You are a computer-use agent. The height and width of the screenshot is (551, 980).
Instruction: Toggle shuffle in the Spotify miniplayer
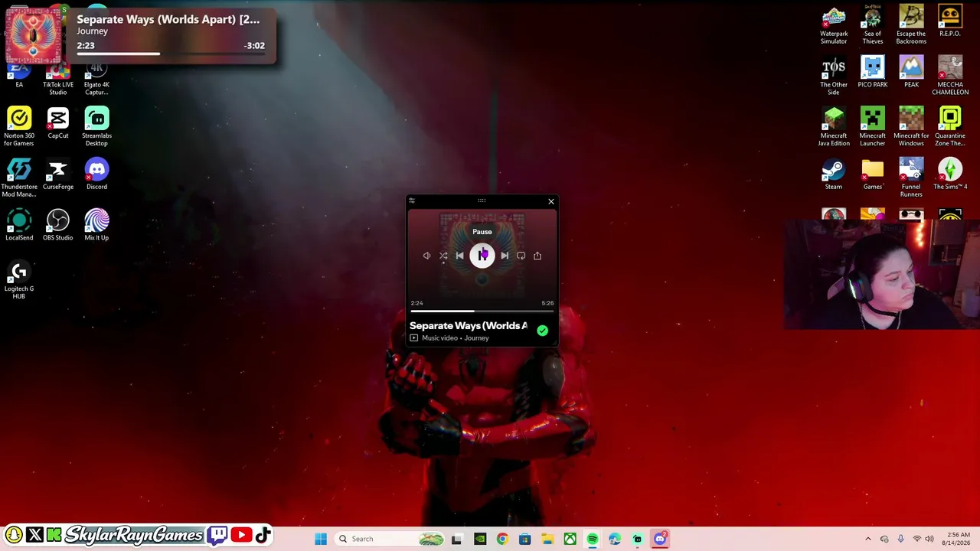(443, 256)
